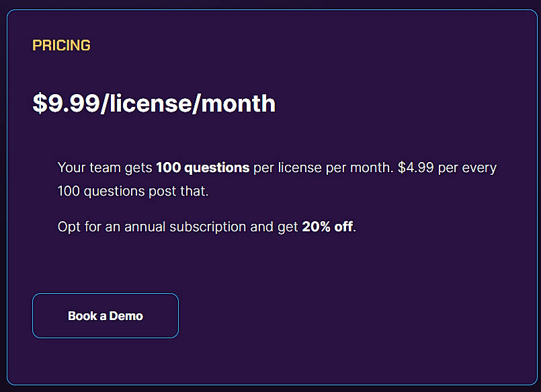Screen dimensions: 541x392
Task: Click the first pricing description paragraph
Action: (x=277, y=179)
